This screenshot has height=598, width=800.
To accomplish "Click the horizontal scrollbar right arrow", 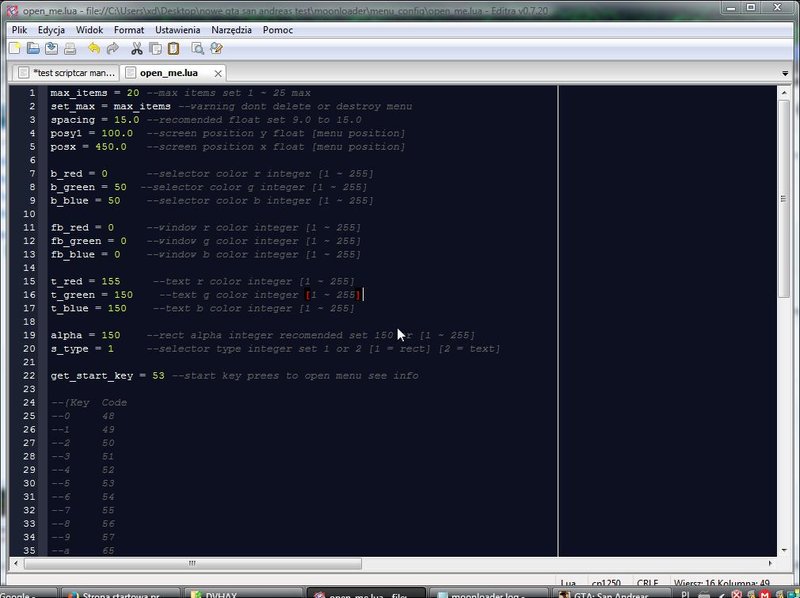I will pyautogui.click(x=770, y=564).
